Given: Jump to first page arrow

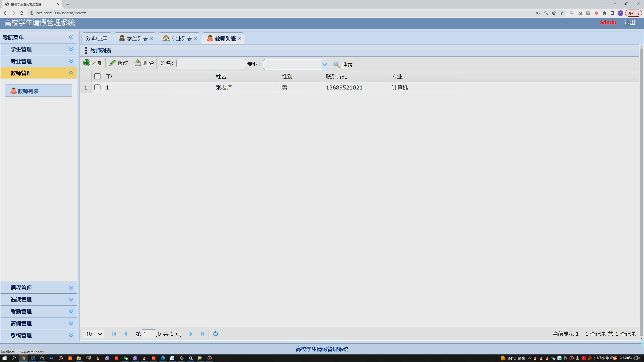Looking at the screenshot, I should [x=114, y=334].
